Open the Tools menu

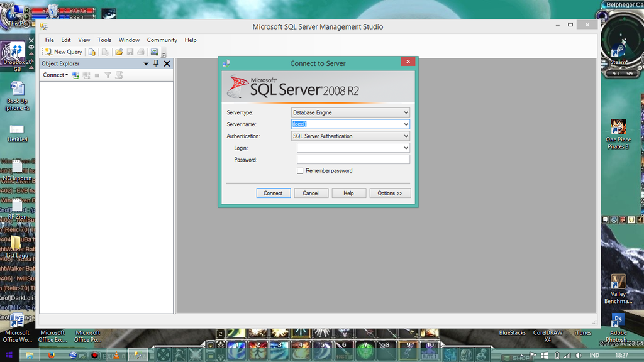(x=104, y=40)
